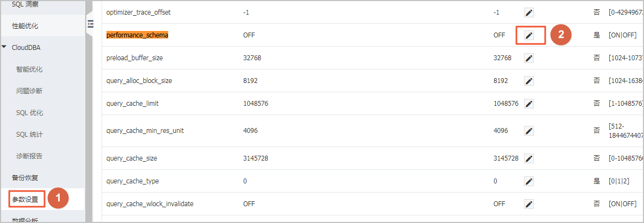Open SQL 统计 in sidebar
This screenshot has height=223, width=644.
(x=29, y=135)
